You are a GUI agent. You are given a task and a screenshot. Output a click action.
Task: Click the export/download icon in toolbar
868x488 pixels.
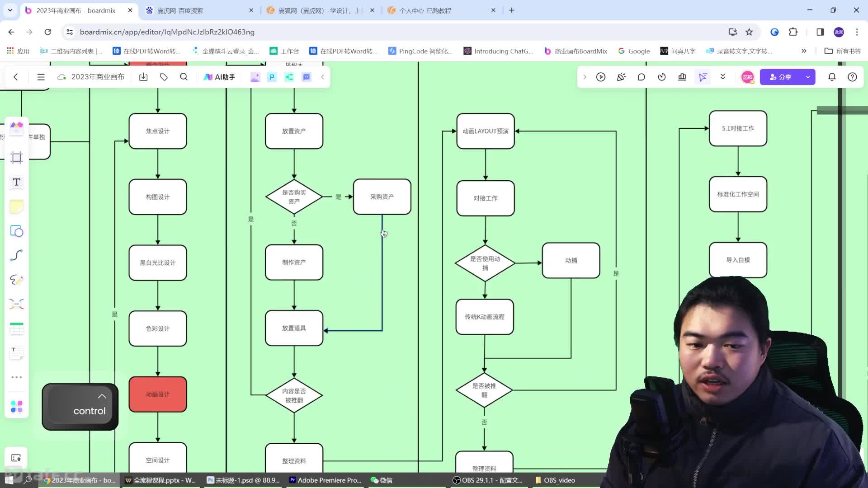(x=143, y=77)
